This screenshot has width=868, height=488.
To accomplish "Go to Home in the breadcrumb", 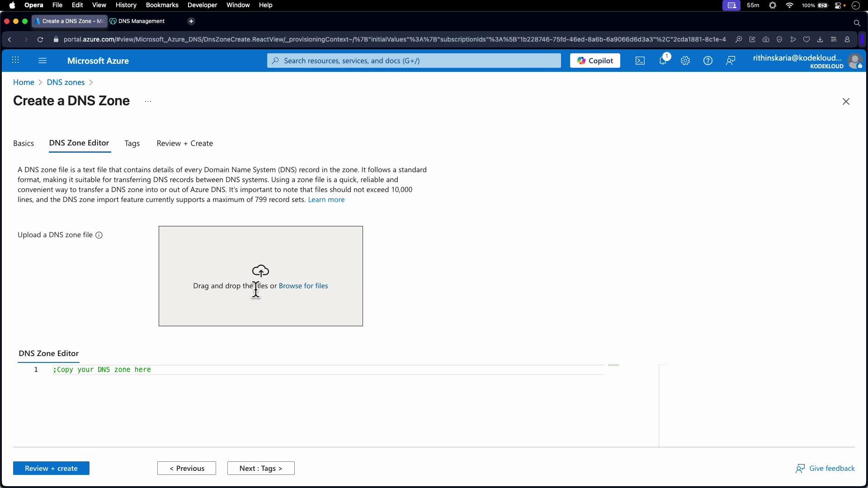I will pyautogui.click(x=24, y=82).
